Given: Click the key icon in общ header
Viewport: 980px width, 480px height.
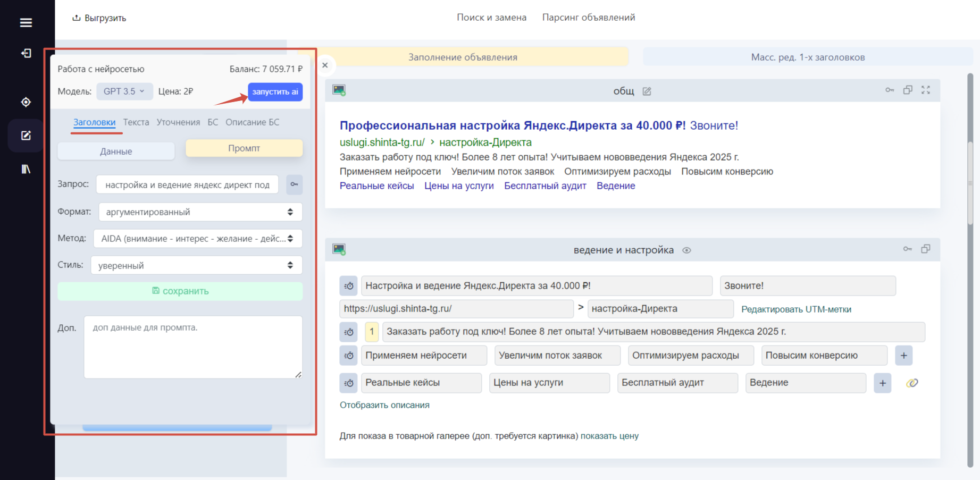Looking at the screenshot, I should pyautogui.click(x=890, y=90).
